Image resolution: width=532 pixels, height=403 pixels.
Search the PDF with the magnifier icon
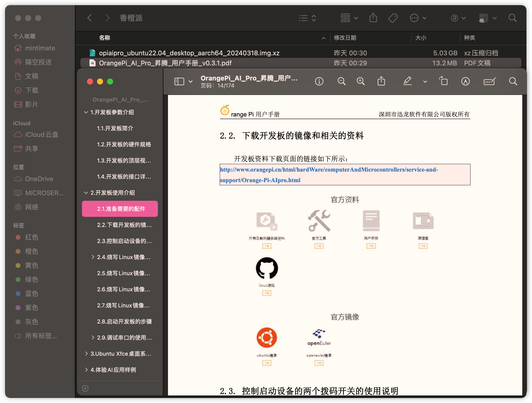tap(513, 81)
